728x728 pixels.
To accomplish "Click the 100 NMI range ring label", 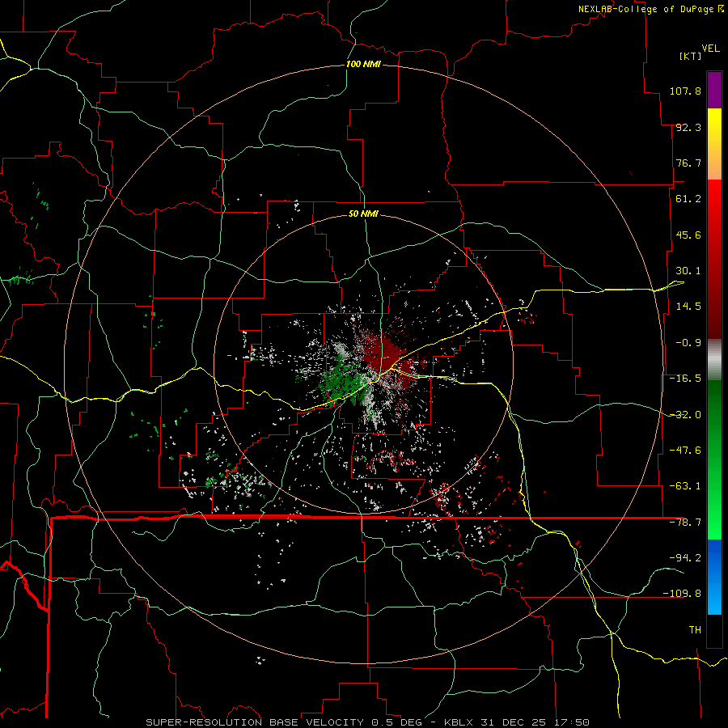I will (x=363, y=64).
